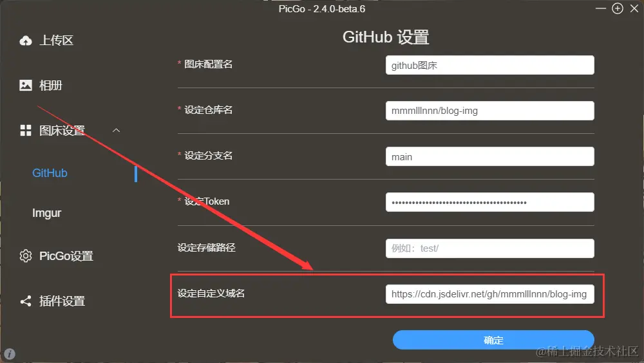Click the 设定存储路径 input field
644x363 pixels.
[x=489, y=248]
